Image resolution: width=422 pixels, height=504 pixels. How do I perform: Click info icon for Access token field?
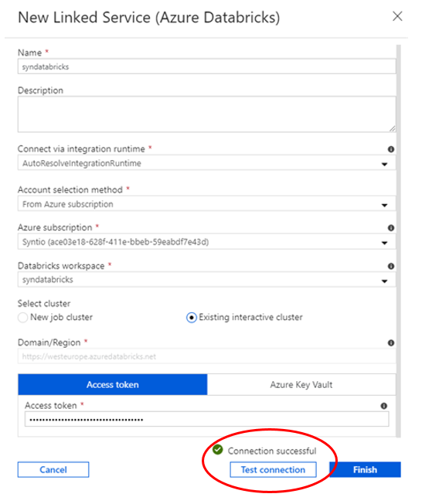click(384, 406)
